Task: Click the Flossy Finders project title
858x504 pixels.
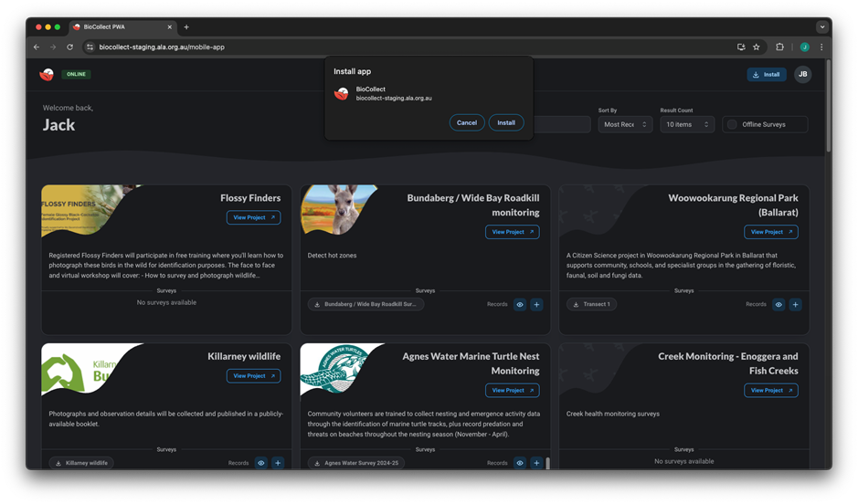Action: [250, 198]
